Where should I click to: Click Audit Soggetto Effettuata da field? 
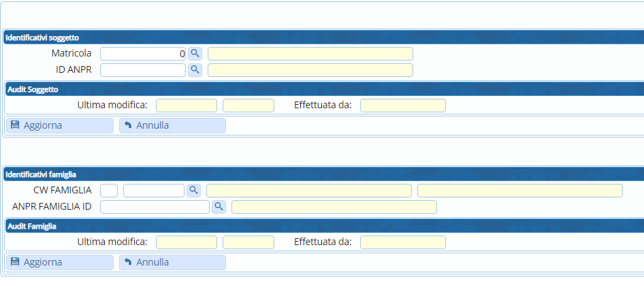[x=403, y=105]
